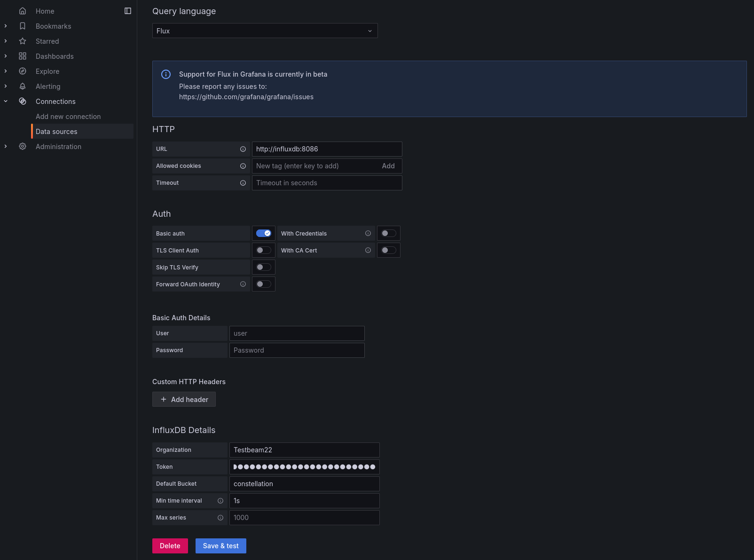Open Alerting menu item
Viewport: 754px width, 560px height.
(48, 86)
